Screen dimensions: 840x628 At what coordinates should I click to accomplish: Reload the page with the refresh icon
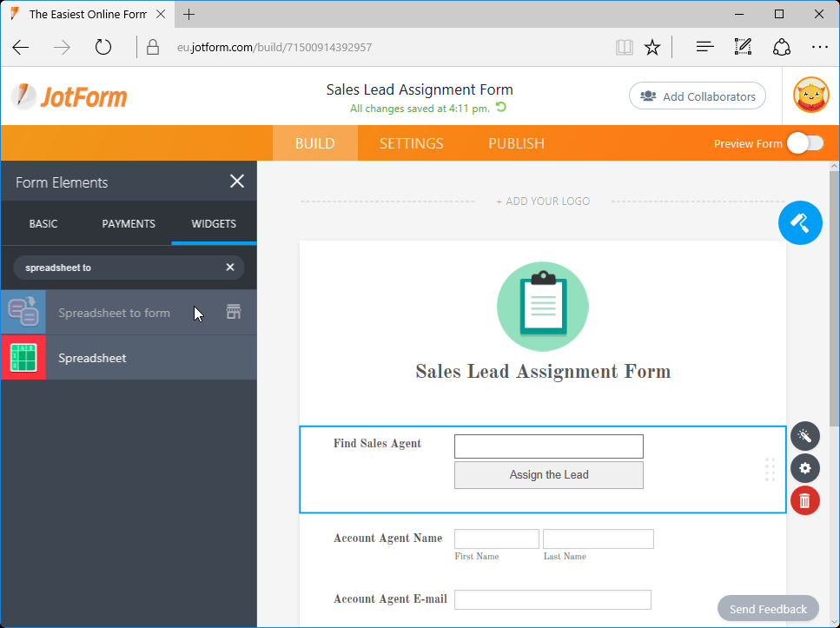point(103,47)
